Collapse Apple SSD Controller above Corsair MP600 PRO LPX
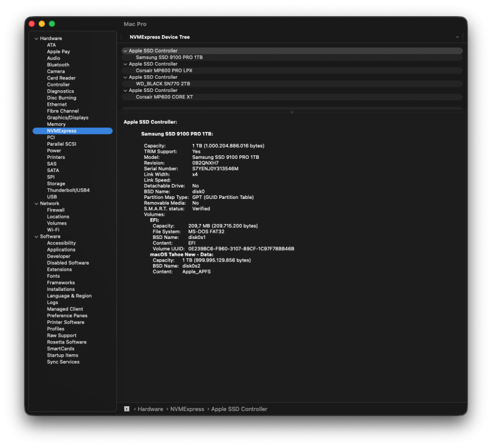 pyautogui.click(x=125, y=64)
